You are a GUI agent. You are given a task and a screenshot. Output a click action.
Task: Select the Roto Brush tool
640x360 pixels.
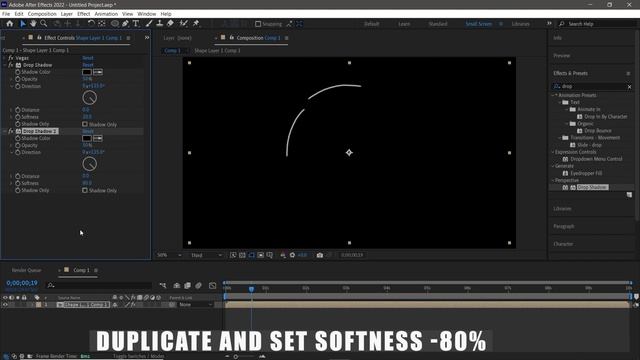tap(183, 24)
